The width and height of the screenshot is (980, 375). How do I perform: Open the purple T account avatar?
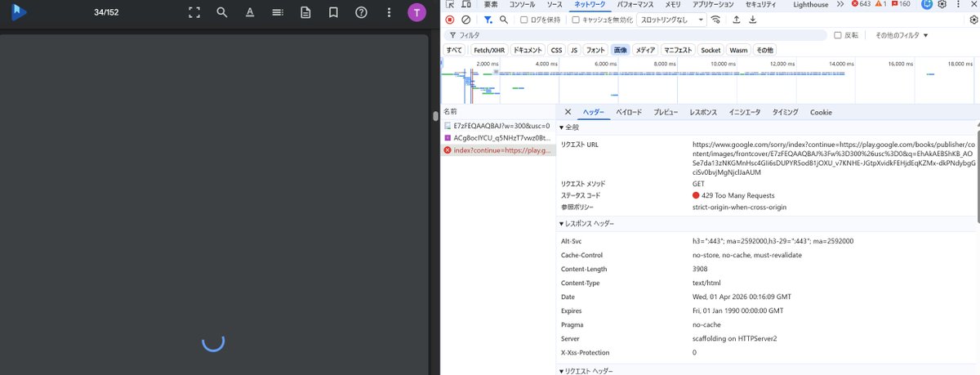[x=417, y=12]
